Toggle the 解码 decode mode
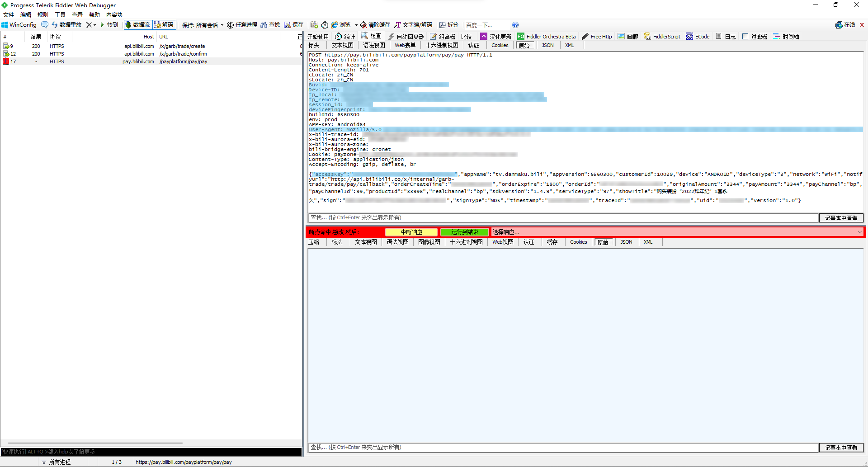This screenshot has width=868, height=467. pos(164,25)
